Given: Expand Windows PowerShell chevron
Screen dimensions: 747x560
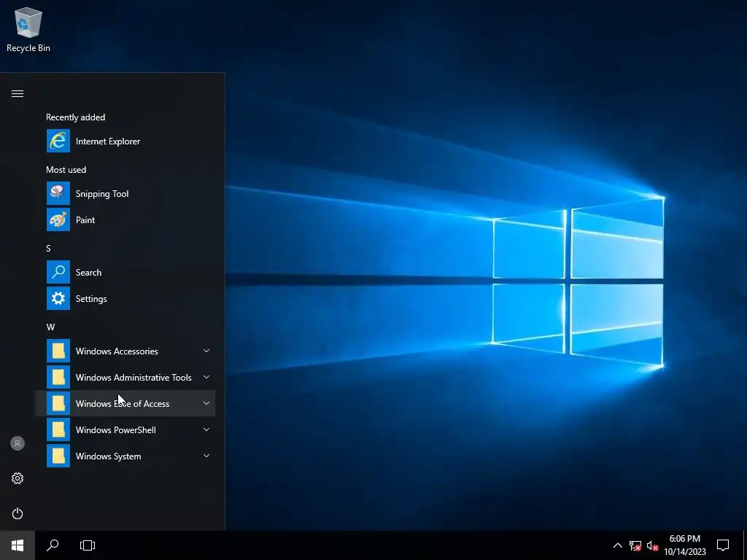Looking at the screenshot, I should click(206, 429).
